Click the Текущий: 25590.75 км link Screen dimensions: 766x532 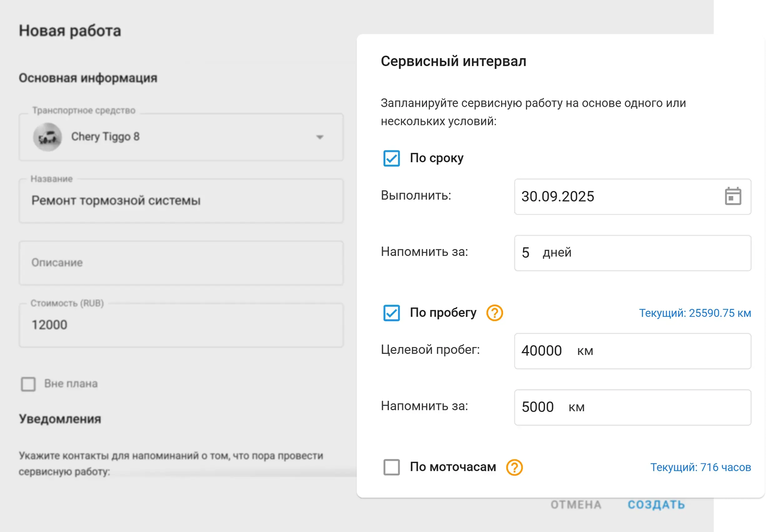(x=695, y=313)
